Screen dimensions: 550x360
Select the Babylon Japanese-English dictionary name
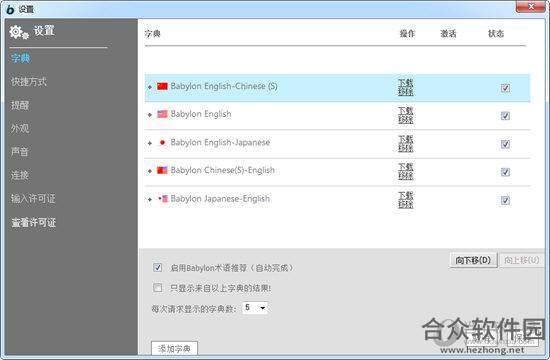click(x=220, y=199)
